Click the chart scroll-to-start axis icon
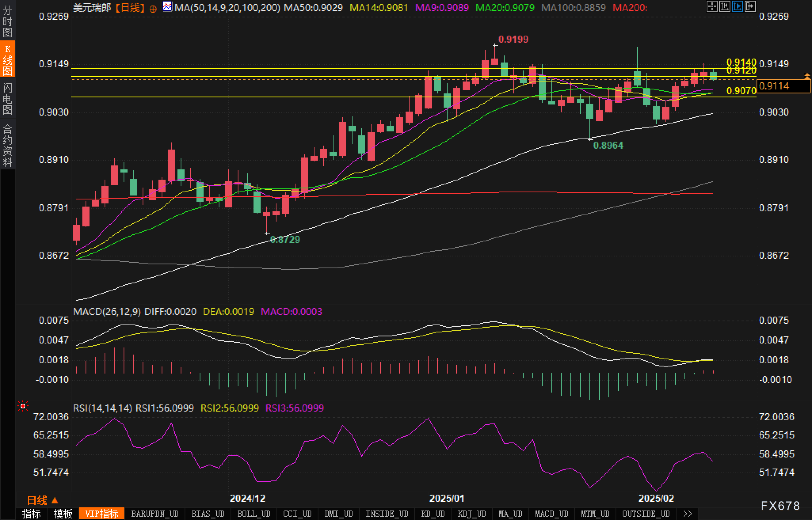 [724, 6]
